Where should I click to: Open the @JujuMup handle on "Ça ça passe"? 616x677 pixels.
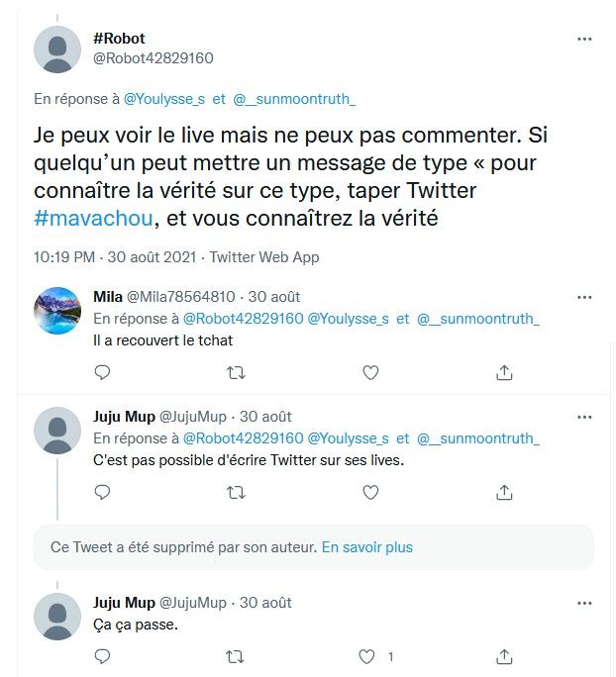click(193, 603)
